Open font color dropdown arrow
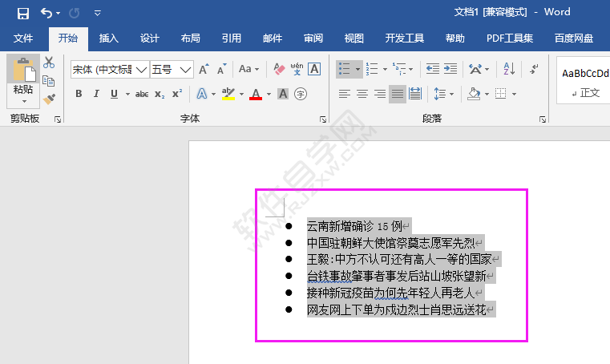610x364 pixels. pyautogui.click(x=269, y=95)
